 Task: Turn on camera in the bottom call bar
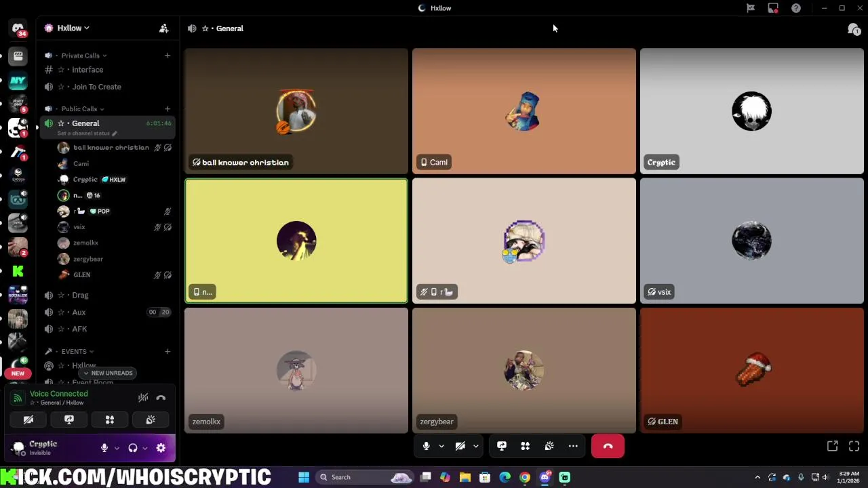click(x=460, y=446)
